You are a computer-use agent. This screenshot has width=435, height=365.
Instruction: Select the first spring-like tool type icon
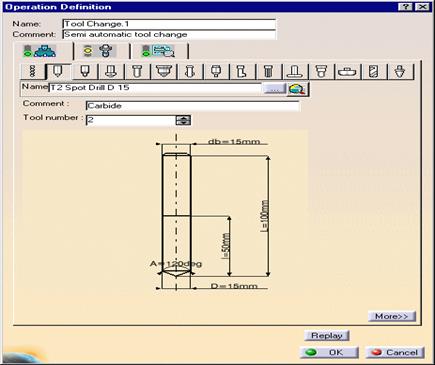click(x=32, y=71)
